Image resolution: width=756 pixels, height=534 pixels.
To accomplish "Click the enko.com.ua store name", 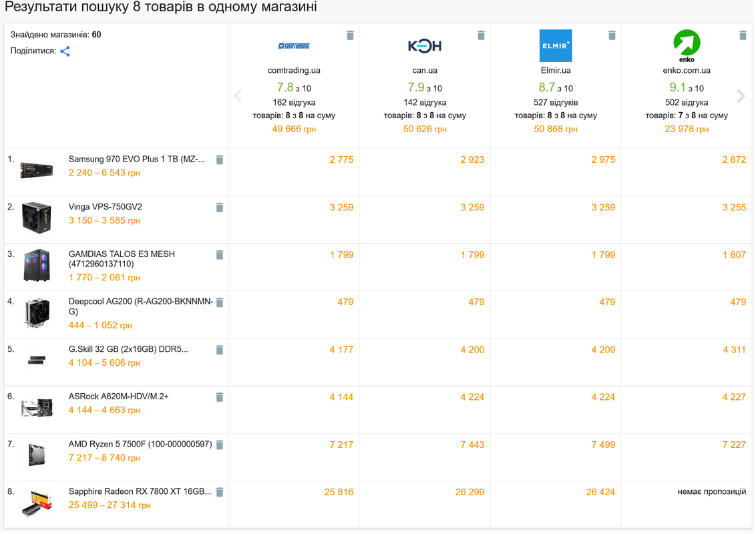I will pos(687,70).
